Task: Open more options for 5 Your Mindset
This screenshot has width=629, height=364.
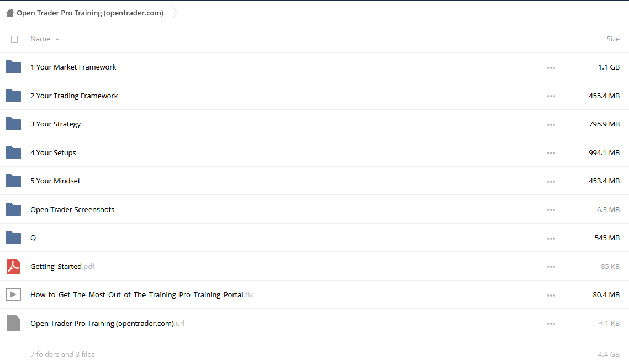Action: pos(551,182)
